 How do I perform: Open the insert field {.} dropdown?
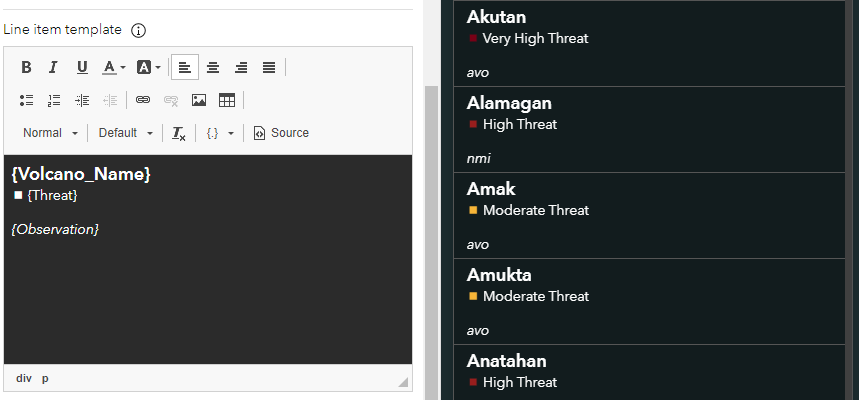[x=220, y=133]
